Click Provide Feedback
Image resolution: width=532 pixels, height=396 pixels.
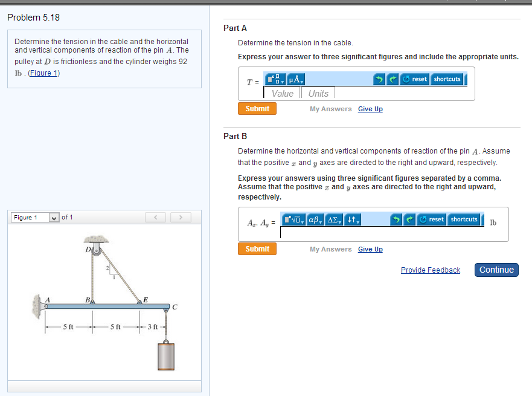431,270
